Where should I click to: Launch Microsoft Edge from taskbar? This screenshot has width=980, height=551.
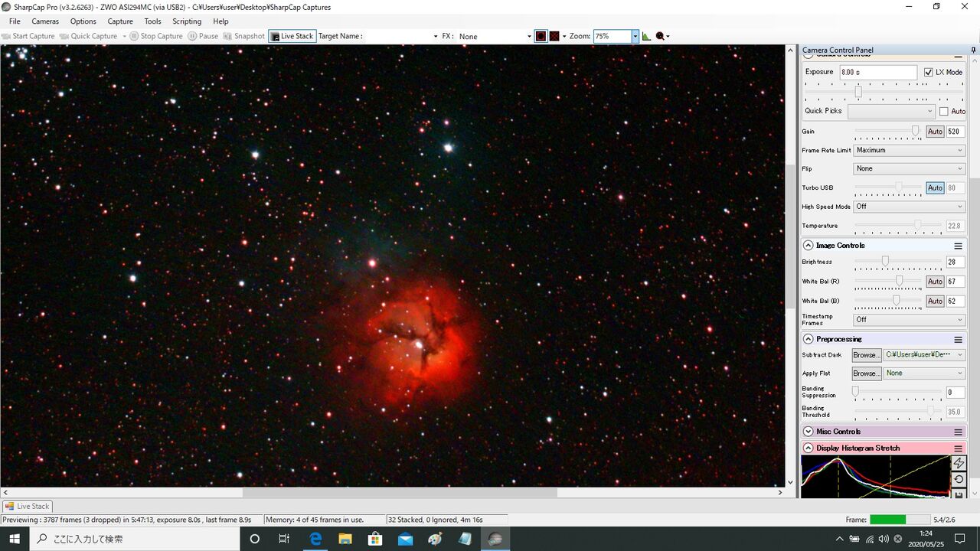tap(315, 539)
